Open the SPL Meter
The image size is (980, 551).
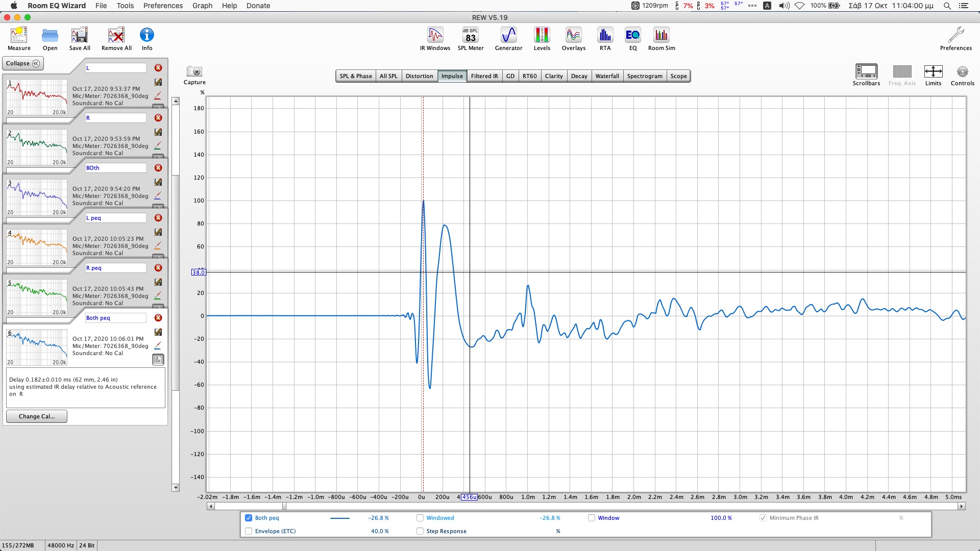pos(470,39)
